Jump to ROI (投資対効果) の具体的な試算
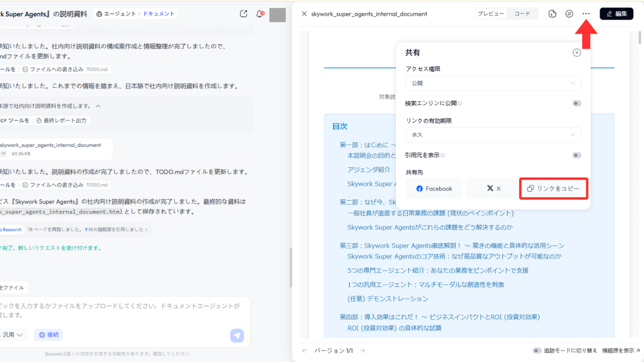Screen dimensions: 644x362 (x=394, y=328)
